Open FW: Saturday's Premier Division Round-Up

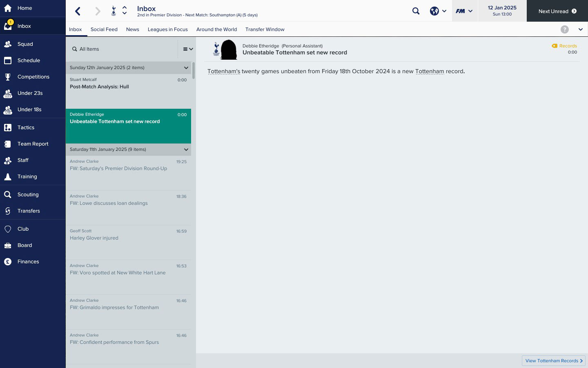(x=128, y=173)
